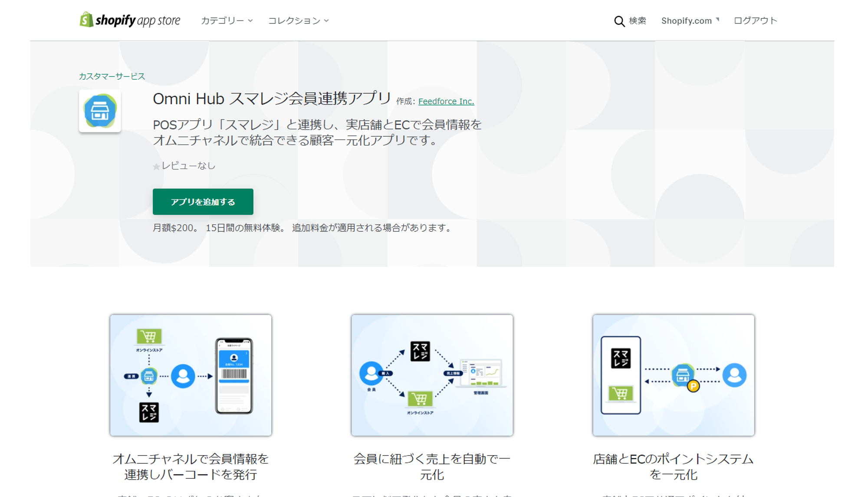Click the 検索 search label
Image resolution: width=868 pixels, height=497 pixels.
tap(637, 20)
